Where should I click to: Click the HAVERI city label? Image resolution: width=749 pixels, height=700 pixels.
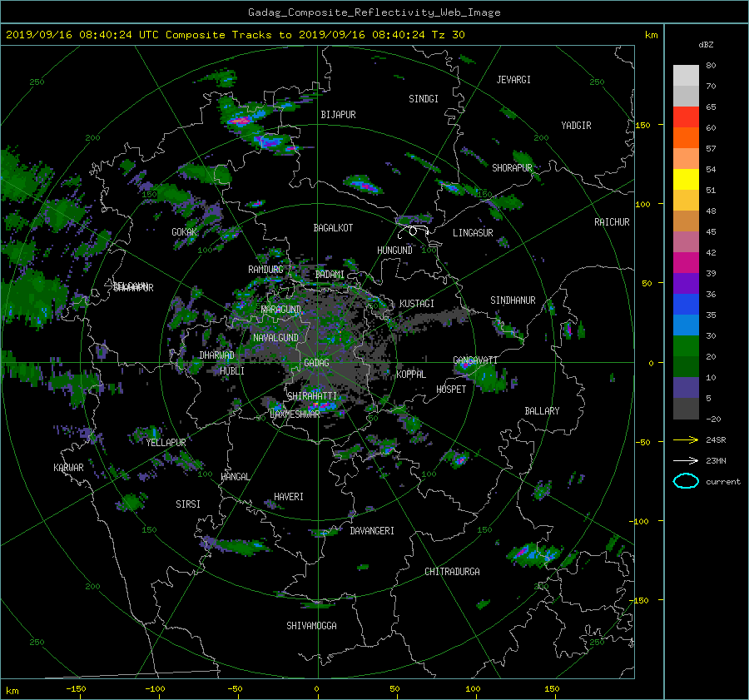coord(289,497)
